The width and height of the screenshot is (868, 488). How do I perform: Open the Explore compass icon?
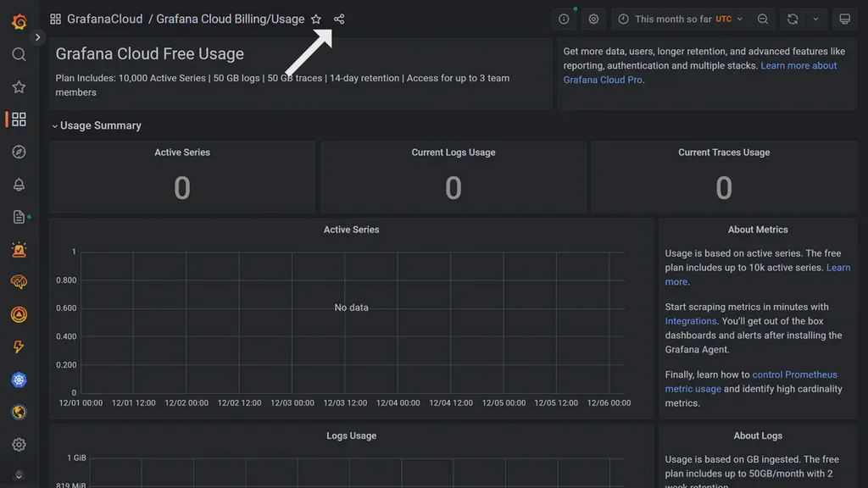[19, 152]
